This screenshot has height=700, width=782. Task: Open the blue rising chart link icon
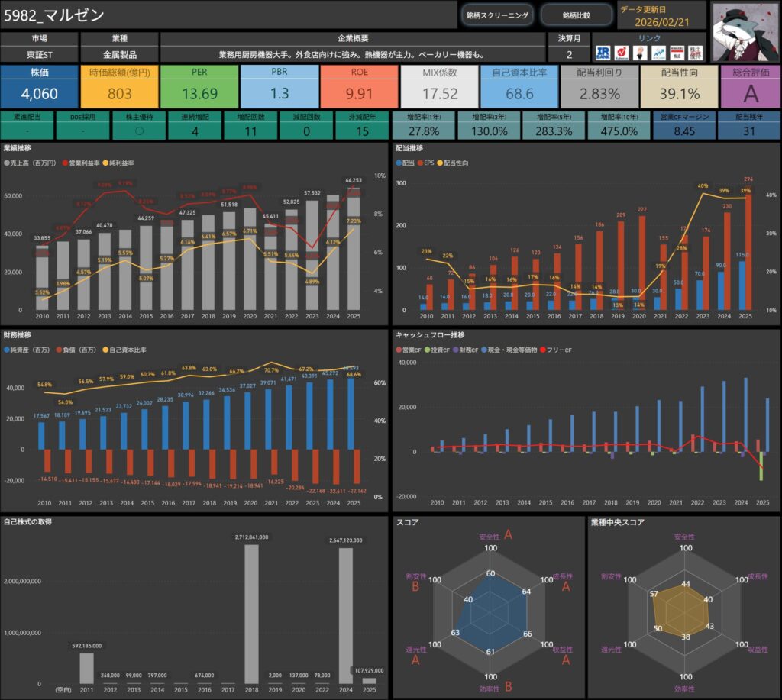click(x=658, y=53)
